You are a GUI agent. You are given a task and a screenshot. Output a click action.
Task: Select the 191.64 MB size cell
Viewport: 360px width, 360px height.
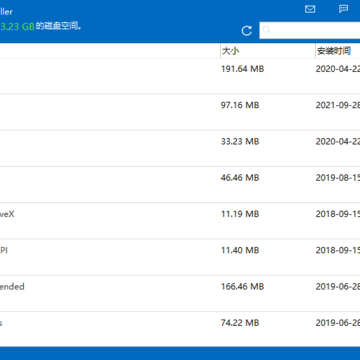coord(242,69)
